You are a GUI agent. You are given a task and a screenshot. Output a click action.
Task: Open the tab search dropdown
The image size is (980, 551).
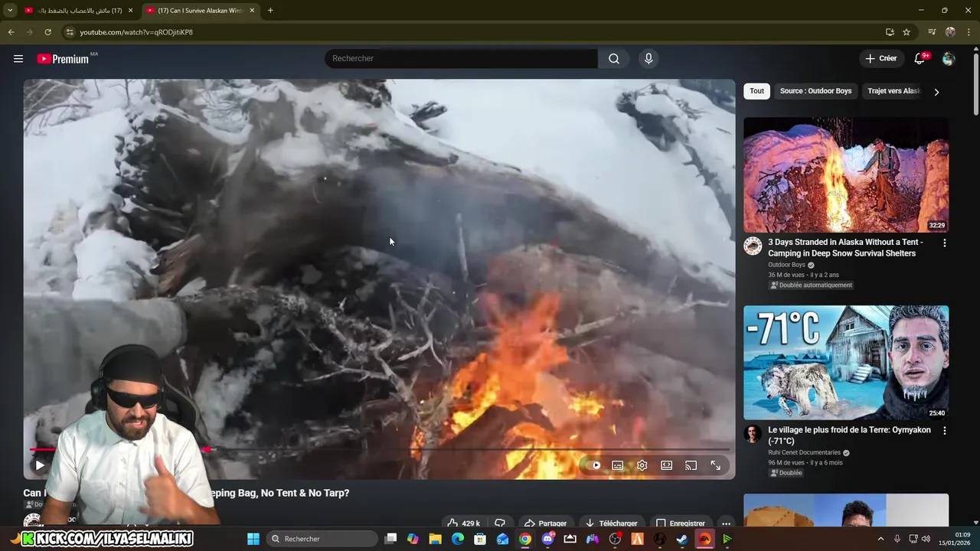point(10,11)
